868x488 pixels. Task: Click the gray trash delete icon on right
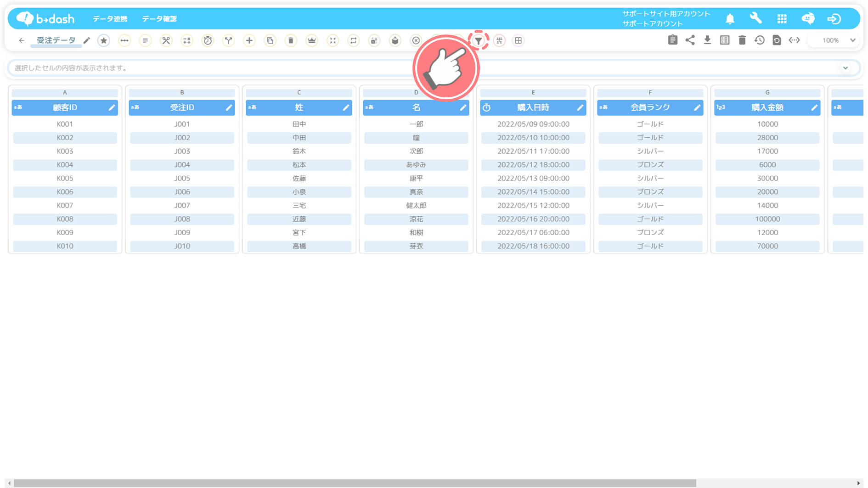click(x=742, y=40)
